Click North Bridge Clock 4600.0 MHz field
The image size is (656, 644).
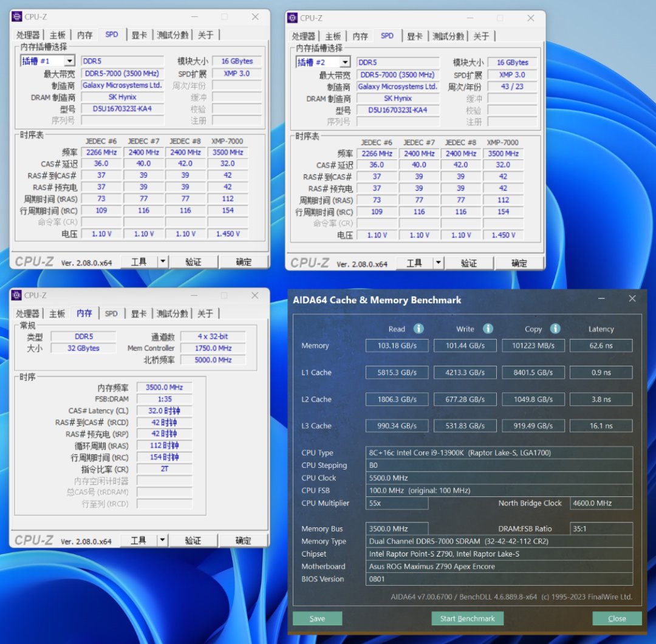click(601, 503)
